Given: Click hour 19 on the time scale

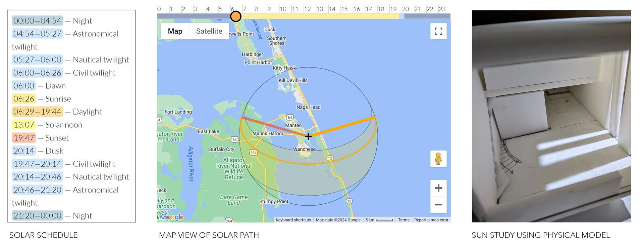Looking at the screenshot, I should (x=393, y=9).
